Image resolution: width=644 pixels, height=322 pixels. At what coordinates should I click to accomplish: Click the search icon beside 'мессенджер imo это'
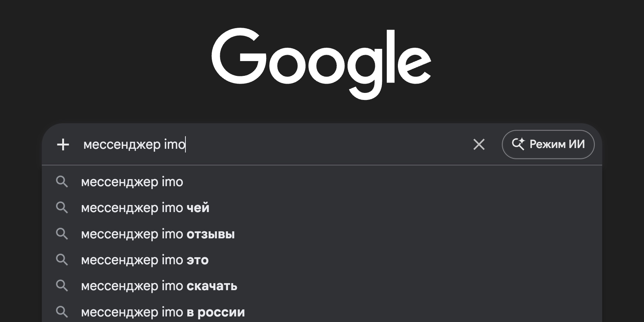click(62, 260)
